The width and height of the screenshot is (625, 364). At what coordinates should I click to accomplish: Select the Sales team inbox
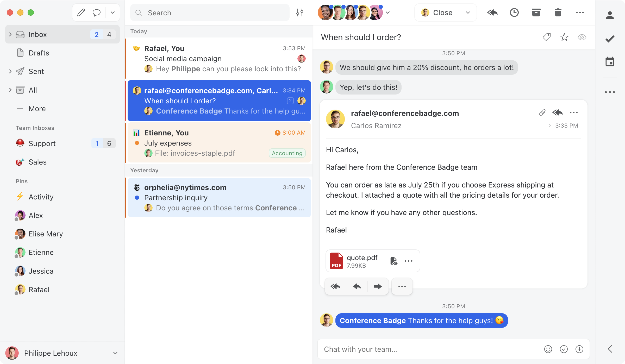coord(37,162)
